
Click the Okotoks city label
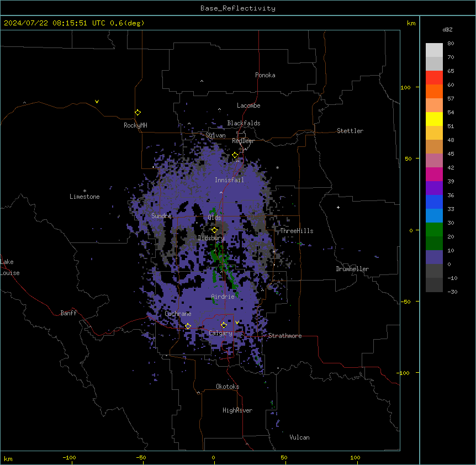[228, 387]
